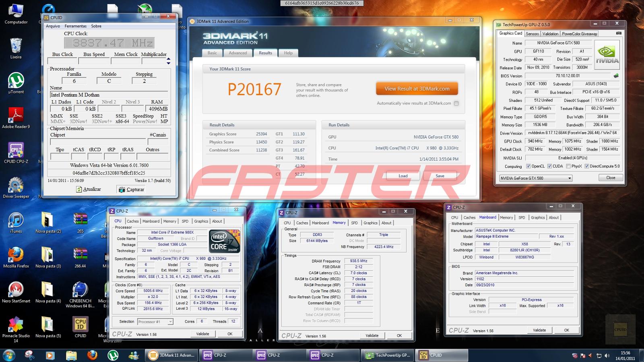Open Nova pasta (3) folder
644x362 pixels.
click(x=48, y=257)
